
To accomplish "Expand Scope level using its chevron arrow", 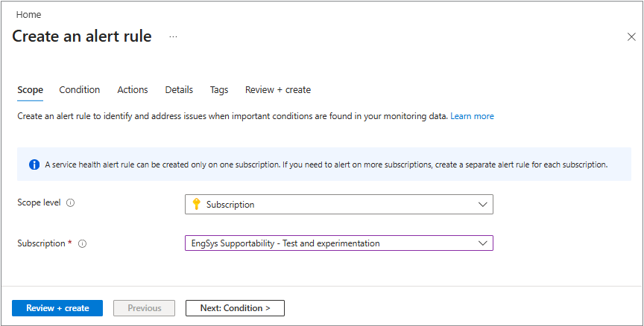I will click(x=482, y=204).
